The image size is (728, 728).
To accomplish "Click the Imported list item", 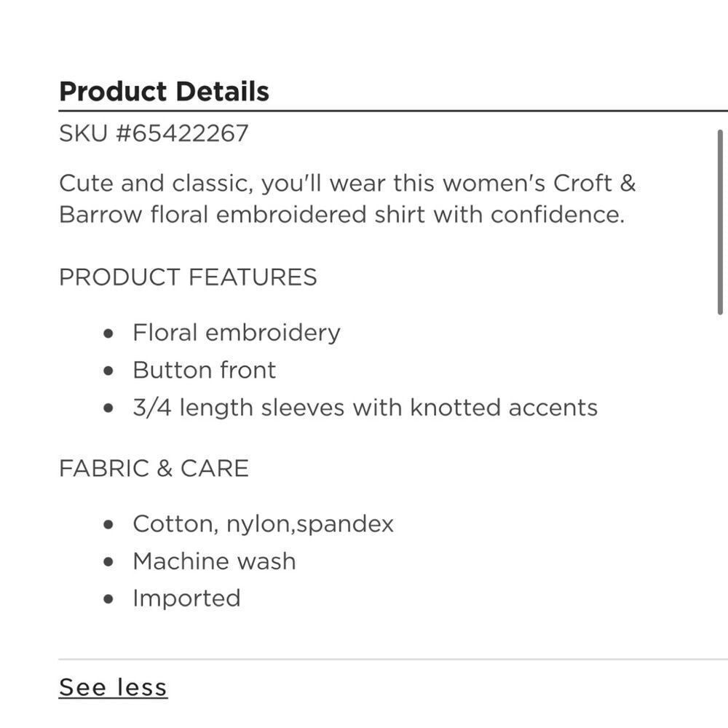I will [186, 599].
